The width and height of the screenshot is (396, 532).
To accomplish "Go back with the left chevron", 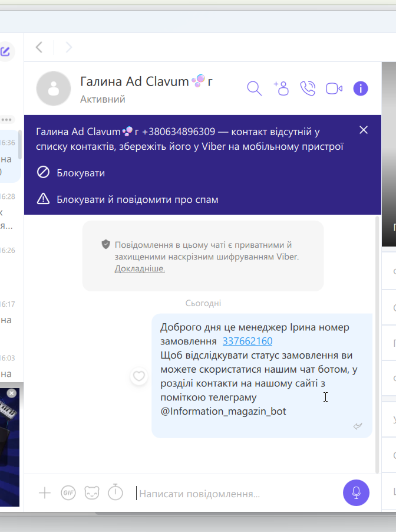I will point(39,47).
